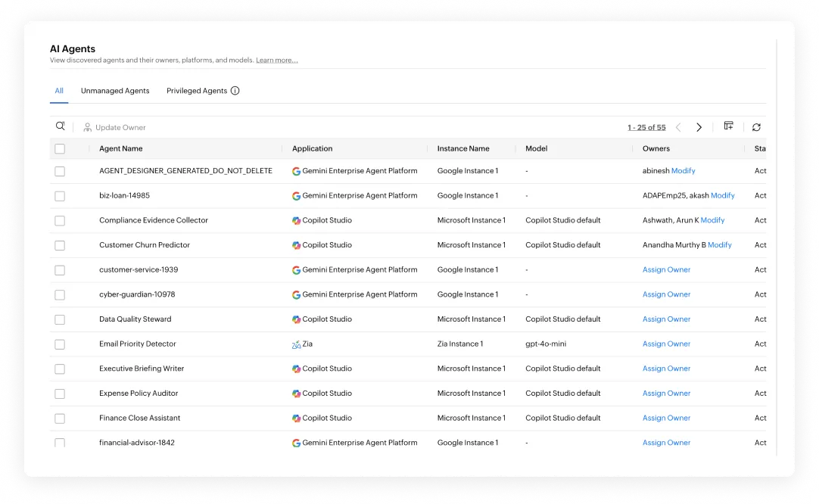The height and width of the screenshot is (504, 819).
Task: Click Gemini icon in cyber-guardian-10978 row
Action: tap(296, 294)
